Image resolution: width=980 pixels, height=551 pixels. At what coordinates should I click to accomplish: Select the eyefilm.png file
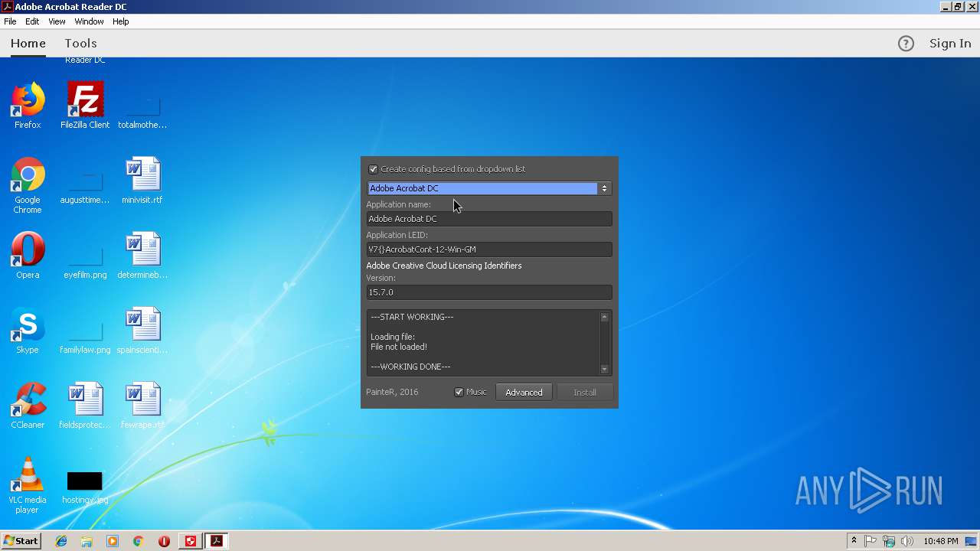point(85,262)
